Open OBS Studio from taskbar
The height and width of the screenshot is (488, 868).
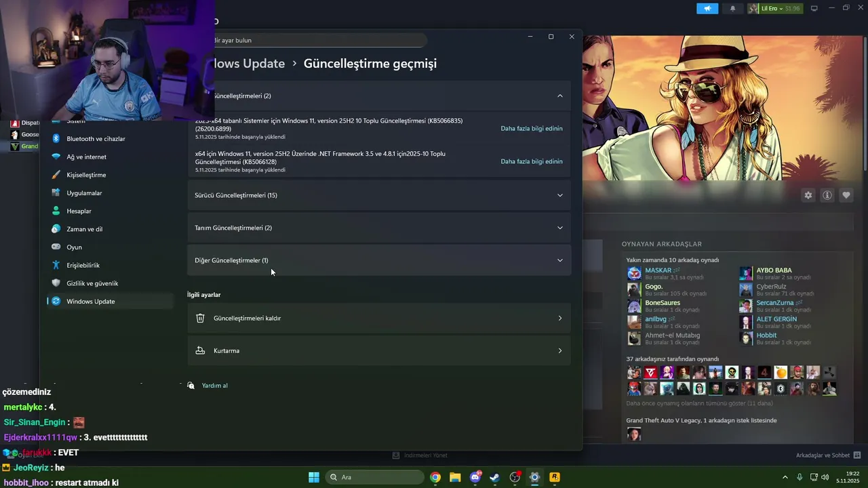tap(515, 477)
